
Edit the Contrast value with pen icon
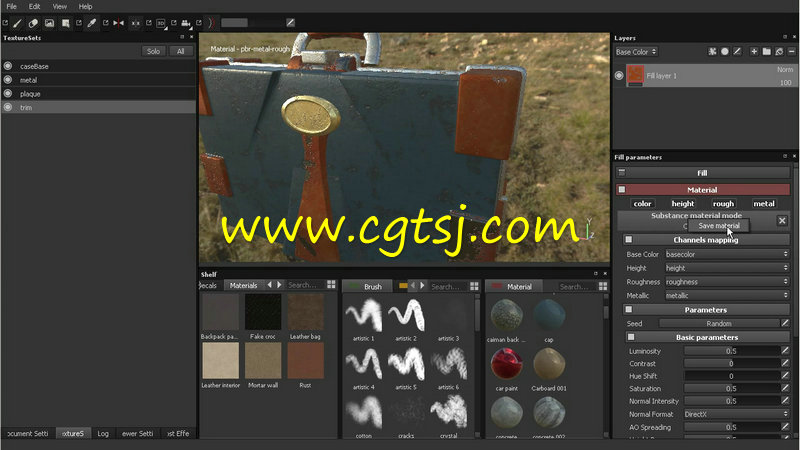point(785,363)
